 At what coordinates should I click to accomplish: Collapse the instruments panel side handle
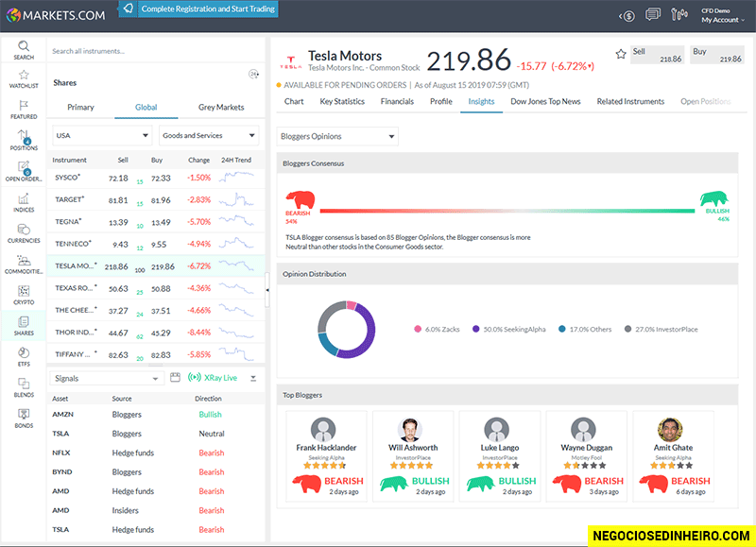(x=267, y=290)
